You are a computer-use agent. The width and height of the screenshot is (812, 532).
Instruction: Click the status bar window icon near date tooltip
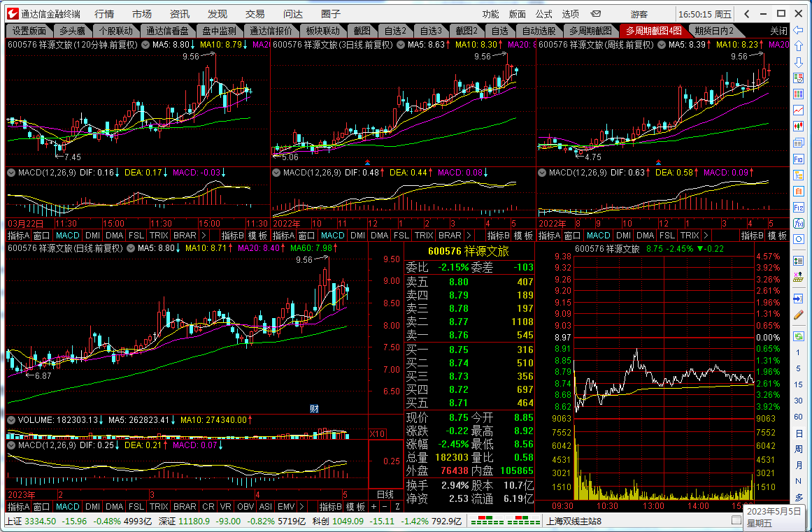click(x=736, y=519)
